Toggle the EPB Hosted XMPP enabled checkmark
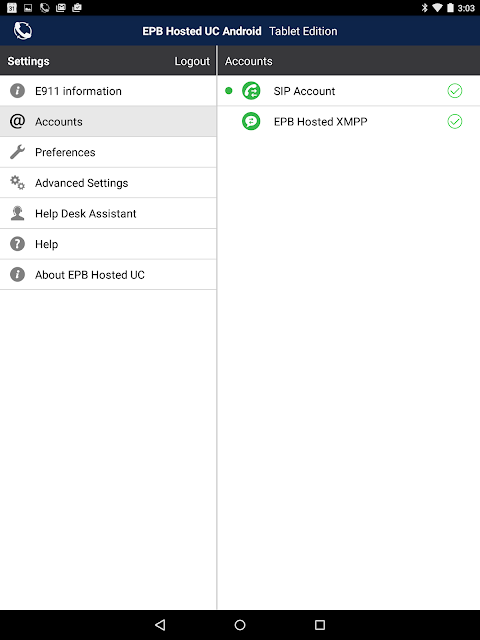This screenshot has width=480, height=640. click(455, 121)
